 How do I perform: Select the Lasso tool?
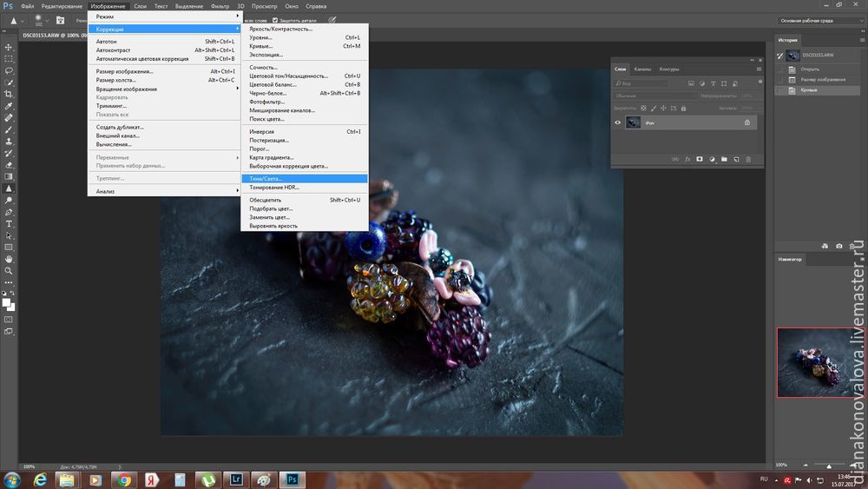click(x=9, y=70)
